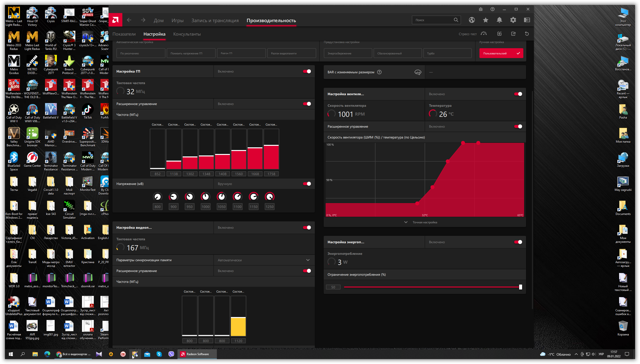Image resolution: width=640 pixels, height=364 pixels.
Task: Click the Поиск search field
Action: tap(433, 20)
